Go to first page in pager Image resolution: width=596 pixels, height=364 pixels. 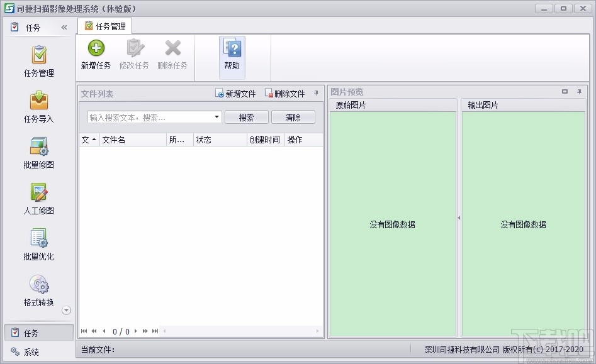[x=84, y=331]
